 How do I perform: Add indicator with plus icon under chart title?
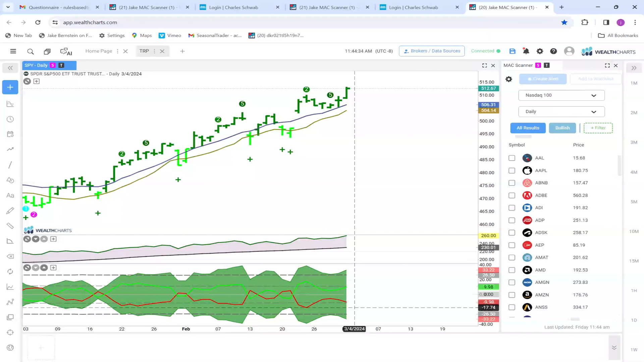coord(37,81)
